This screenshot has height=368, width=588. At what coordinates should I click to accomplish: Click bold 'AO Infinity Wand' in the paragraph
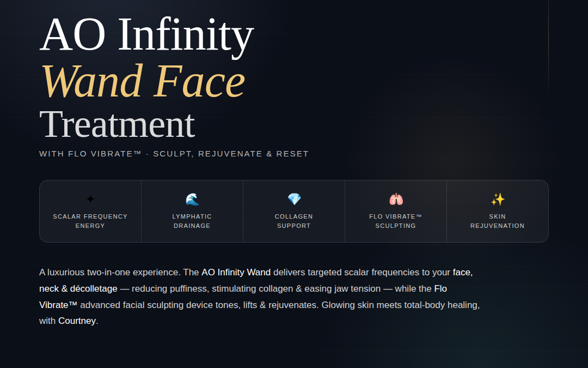tap(236, 272)
